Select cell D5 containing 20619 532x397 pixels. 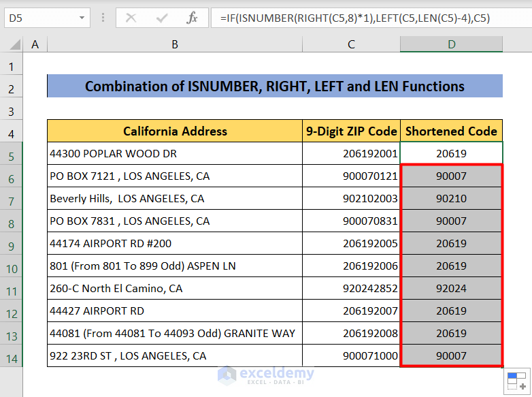pyautogui.click(x=451, y=154)
